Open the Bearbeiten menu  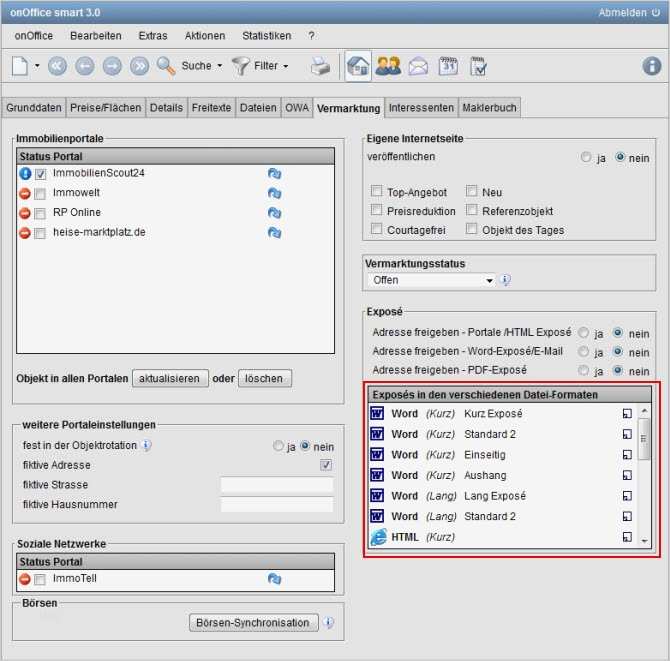pyautogui.click(x=96, y=36)
